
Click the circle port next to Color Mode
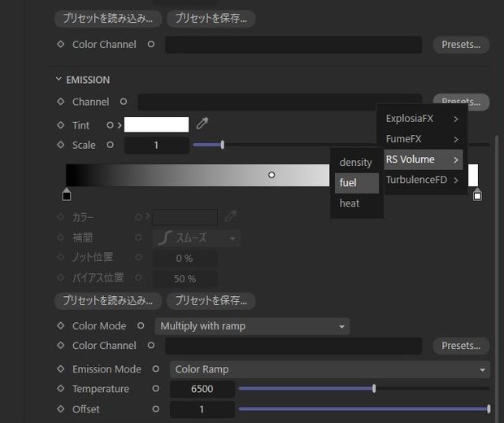click(x=141, y=325)
